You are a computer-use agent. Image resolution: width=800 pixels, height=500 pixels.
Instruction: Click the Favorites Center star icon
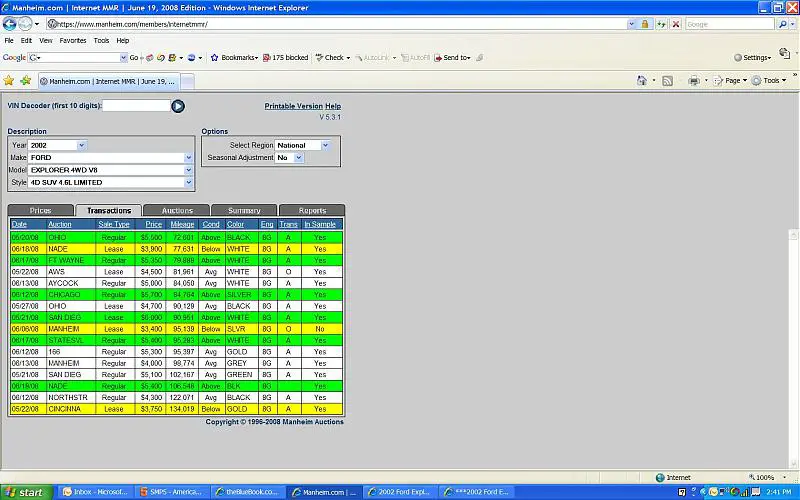tap(9, 81)
